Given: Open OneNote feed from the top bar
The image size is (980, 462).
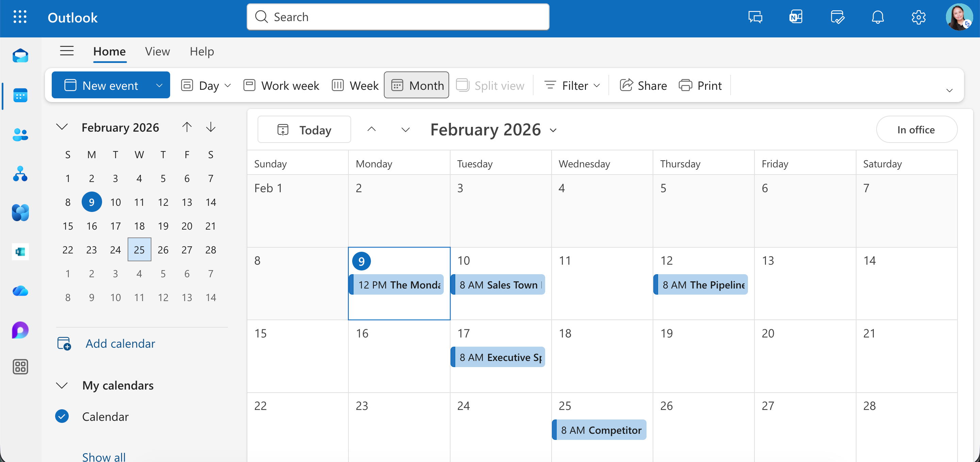Looking at the screenshot, I should pyautogui.click(x=796, y=17).
